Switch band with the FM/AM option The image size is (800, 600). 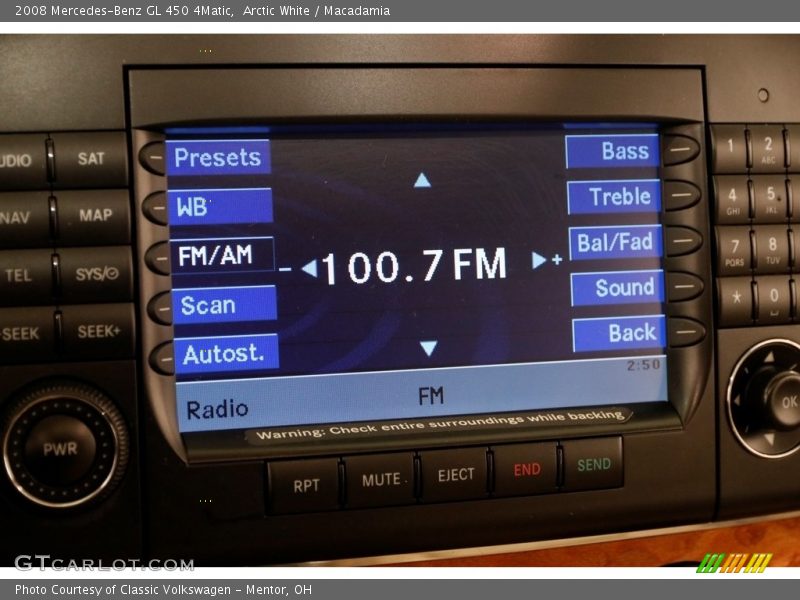click(221, 255)
